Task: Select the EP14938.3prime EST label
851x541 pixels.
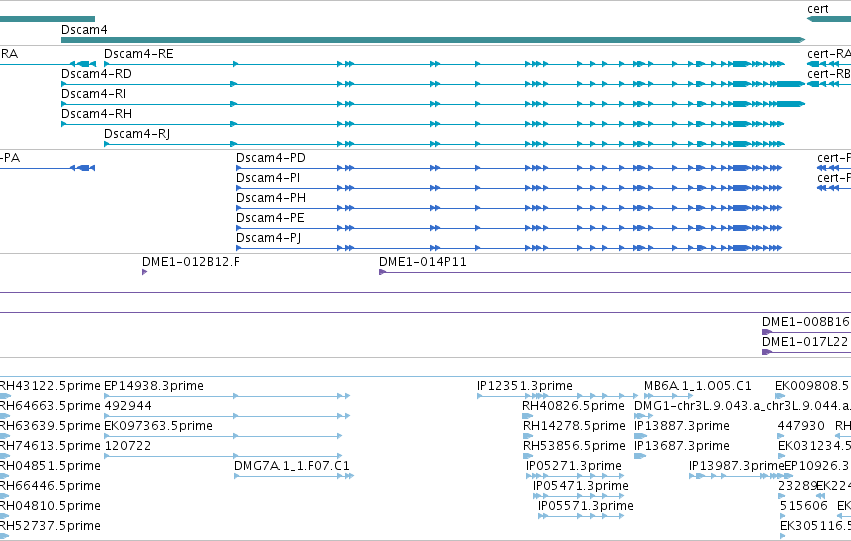Action: [x=154, y=386]
